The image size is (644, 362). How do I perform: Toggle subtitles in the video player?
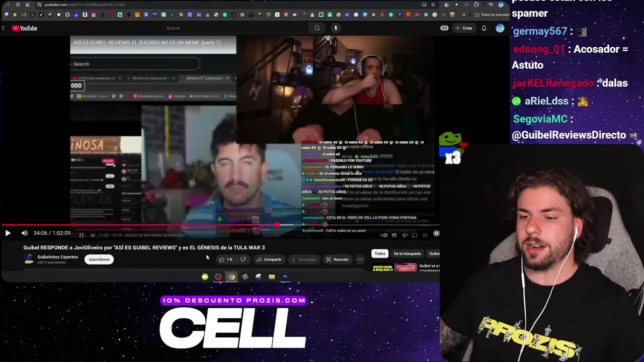(x=394, y=235)
